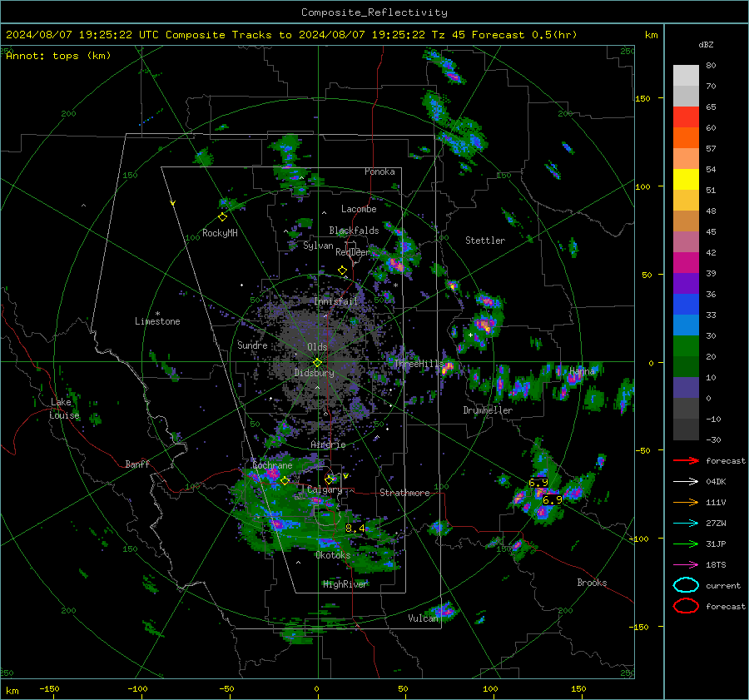Click the yellow diamond marker near RockyMH

tap(222, 217)
